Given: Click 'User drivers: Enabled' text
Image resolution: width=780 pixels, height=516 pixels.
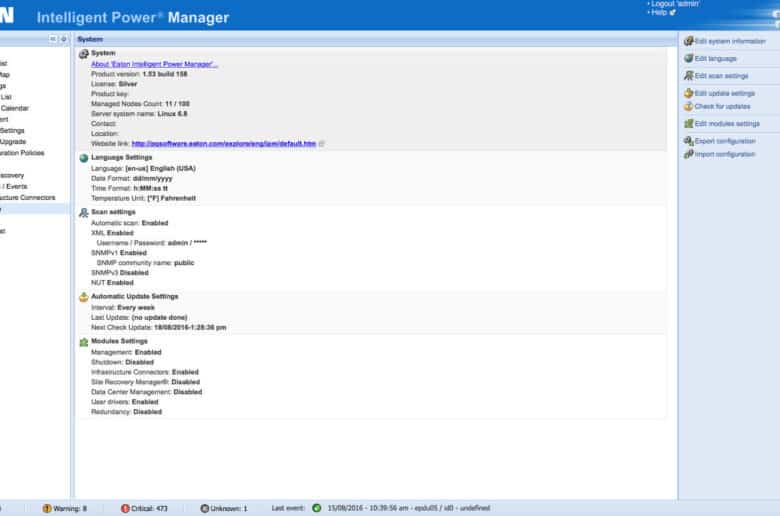Looking at the screenshot, I should 125,402.
